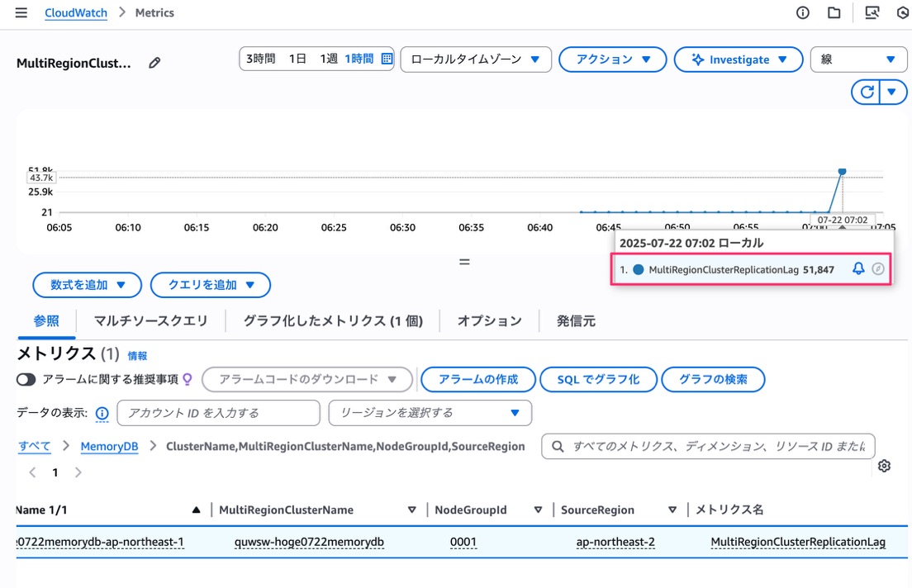Click the graph resize handle equals icon
912x588 pixels.
464,262
